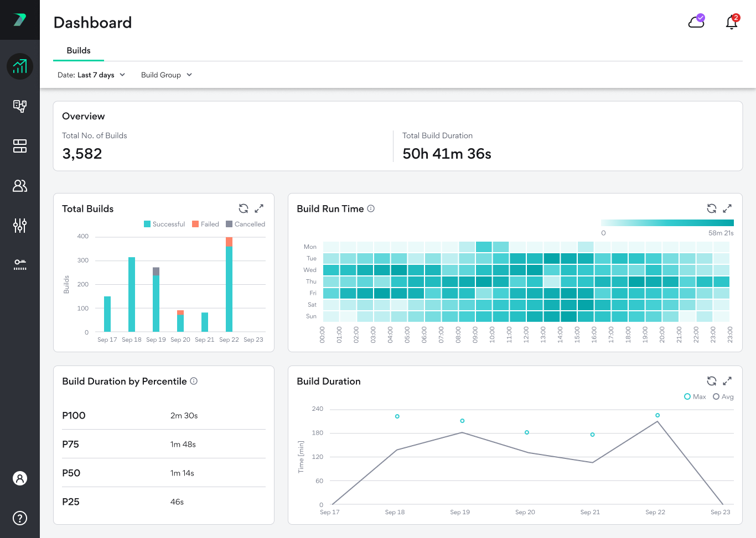Click the Build Run Time info icon
Viewport: 756px width, 538px height.
(x=371, y=208)
